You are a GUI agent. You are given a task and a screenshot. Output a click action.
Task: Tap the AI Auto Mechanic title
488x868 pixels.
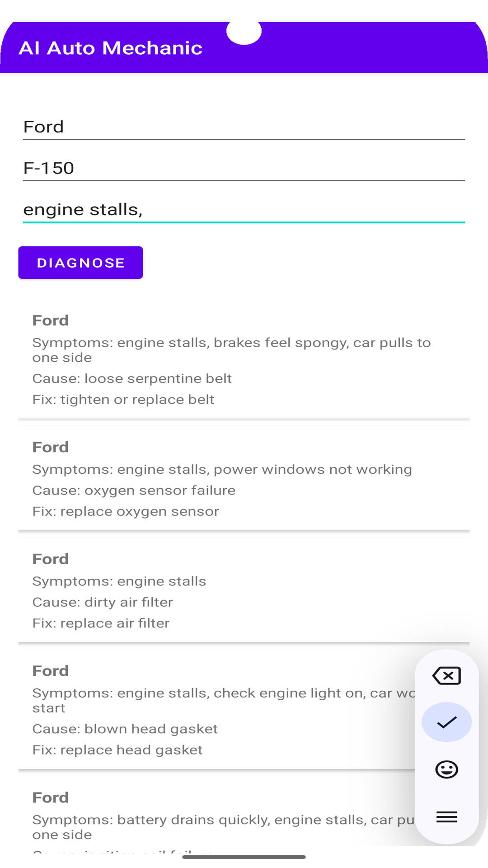click(x=110, y=48)
